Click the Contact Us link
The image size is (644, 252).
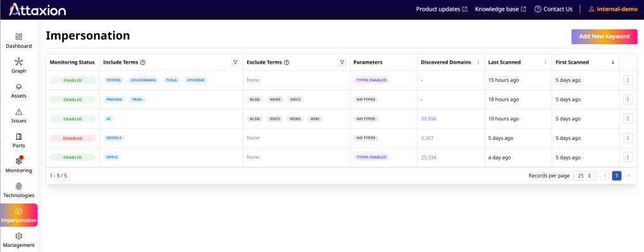coord(553,9)
